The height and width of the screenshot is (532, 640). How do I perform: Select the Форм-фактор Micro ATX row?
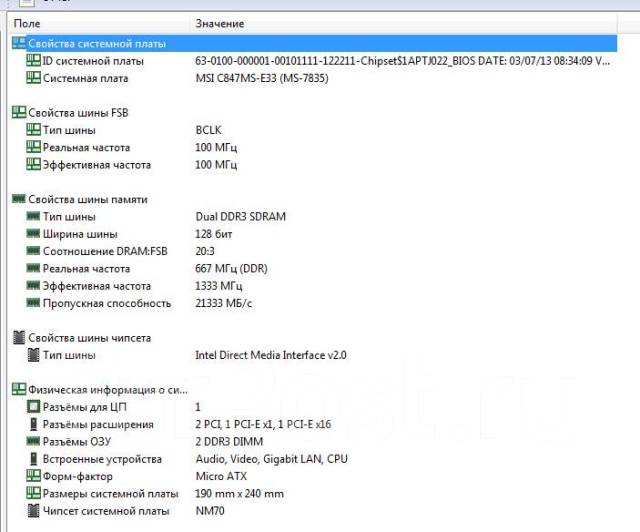tap(314, 476)
